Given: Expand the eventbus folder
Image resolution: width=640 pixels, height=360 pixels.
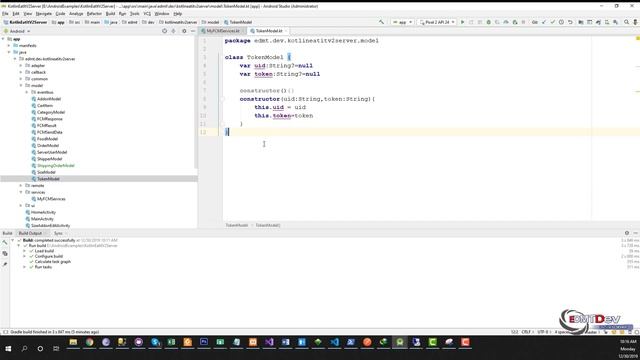Looking at the screenshot, I should pyautogui.click(x=27, y=92).
